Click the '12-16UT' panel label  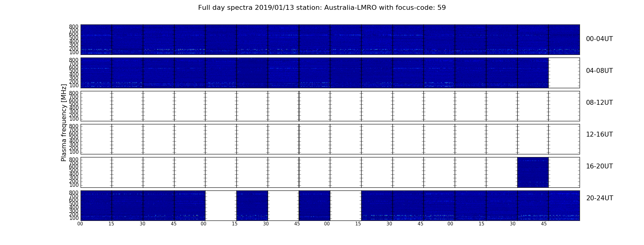coord(599,134)
